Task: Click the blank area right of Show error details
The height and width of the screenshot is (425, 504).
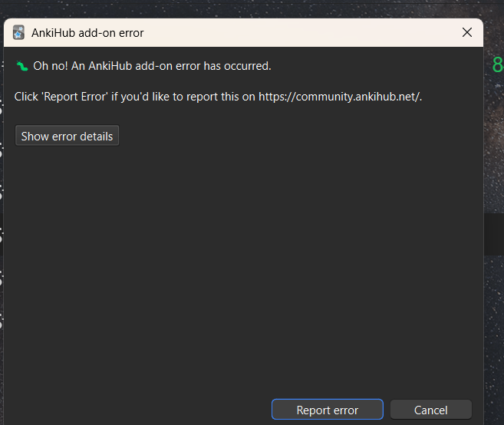Action: pyautogui.click(x=307, y=137)
